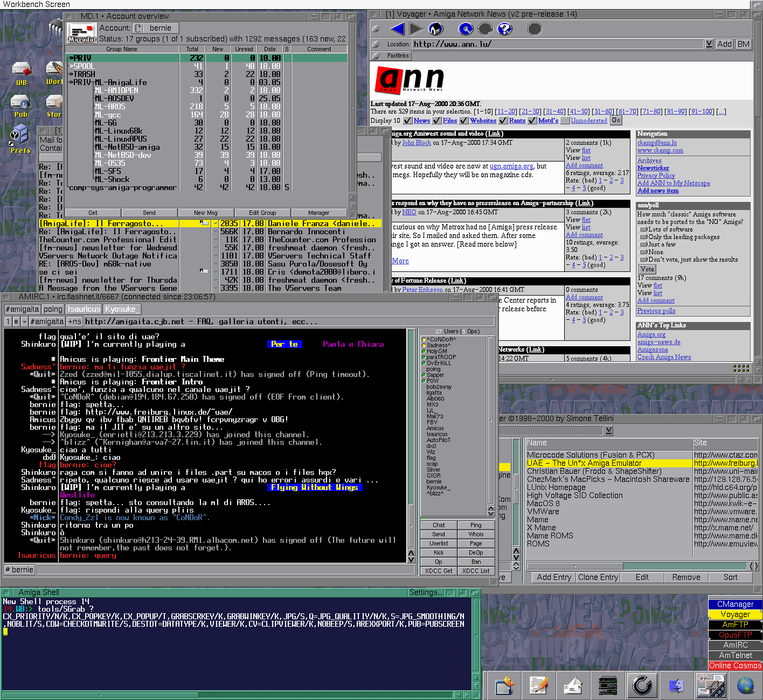Viewport: 763px width, 700px height.
Task: Click the AmIRC chat vertical scrollbar
Action: click(411, 438)
